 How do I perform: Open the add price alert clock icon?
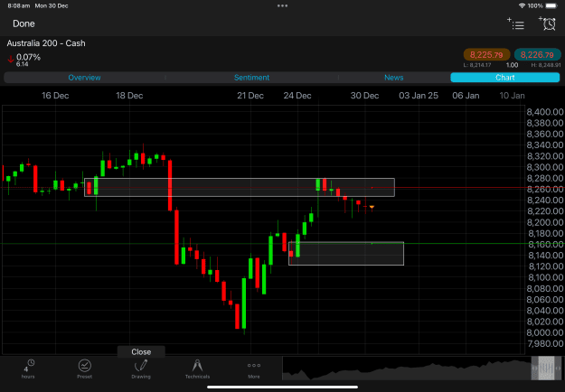click(x=547, y=23)
